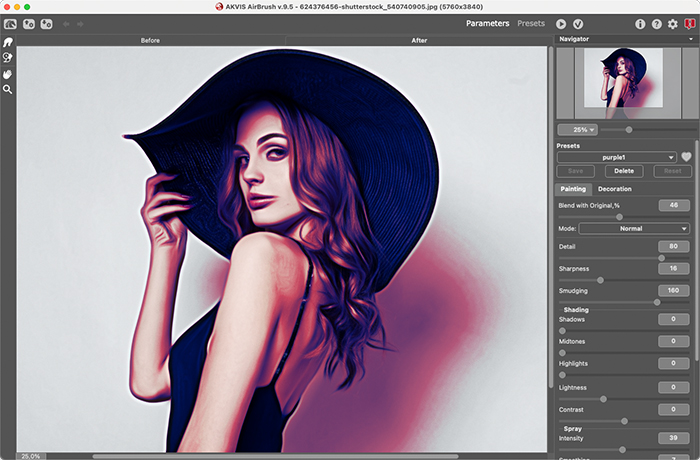Open the purple1 presets dropdown
This screenshot has width=700, height=460.
pyautogui.click(x=617, y=157)
